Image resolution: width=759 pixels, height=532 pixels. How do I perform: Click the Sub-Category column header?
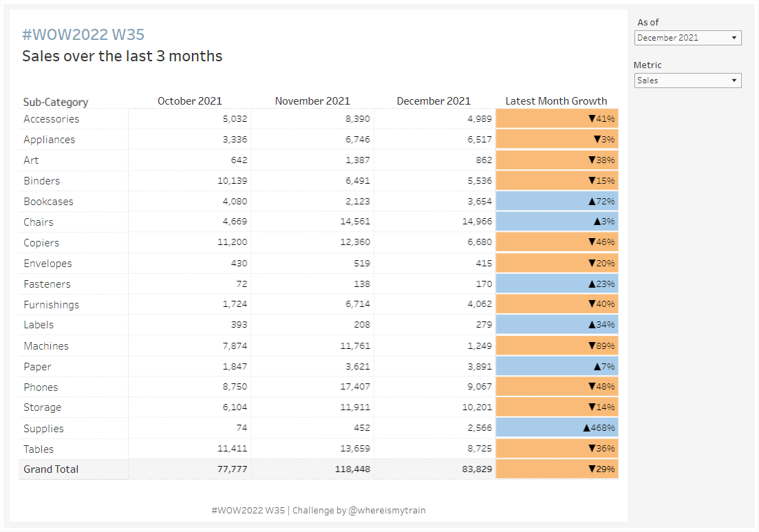pos(56,102)
